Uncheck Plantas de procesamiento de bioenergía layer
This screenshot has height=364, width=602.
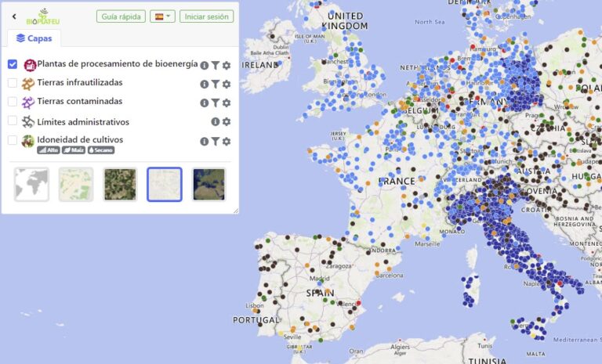pos(13,64)
